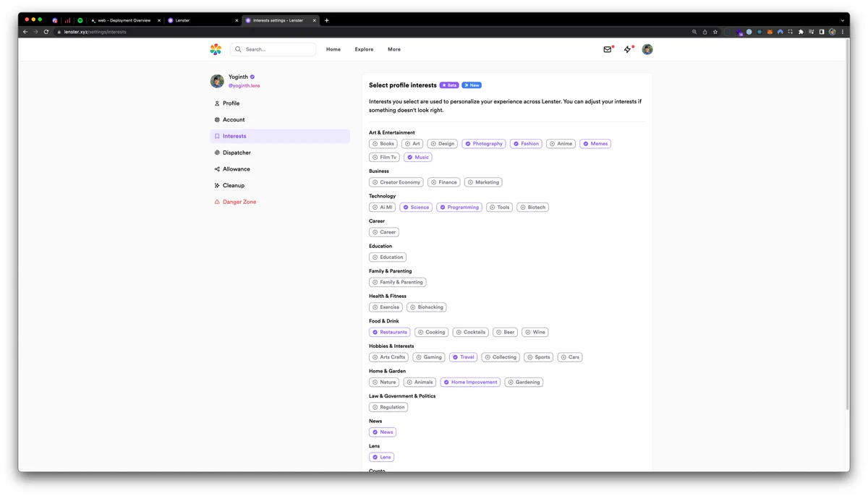Click the @yoginth.lens handle link

point(244,85)
